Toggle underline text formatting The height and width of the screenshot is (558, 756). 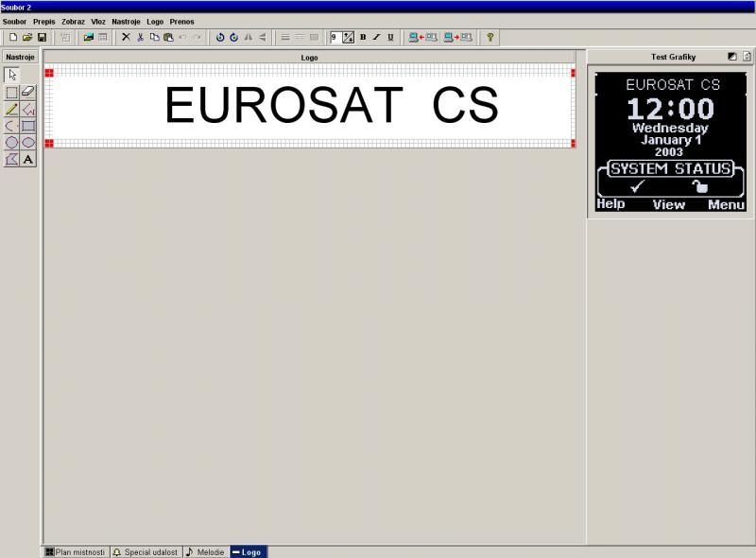click(389, 37)
